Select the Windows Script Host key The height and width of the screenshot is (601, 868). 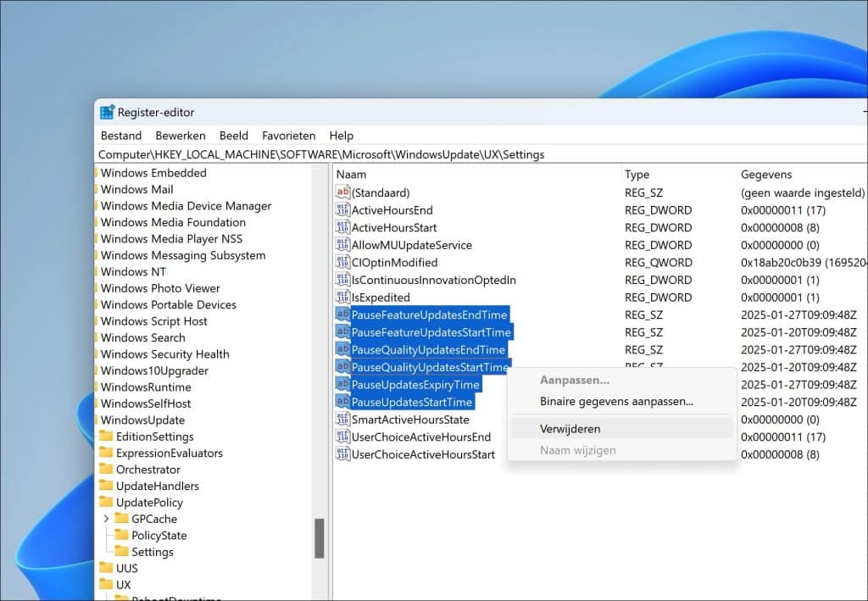tap(154, 321)
